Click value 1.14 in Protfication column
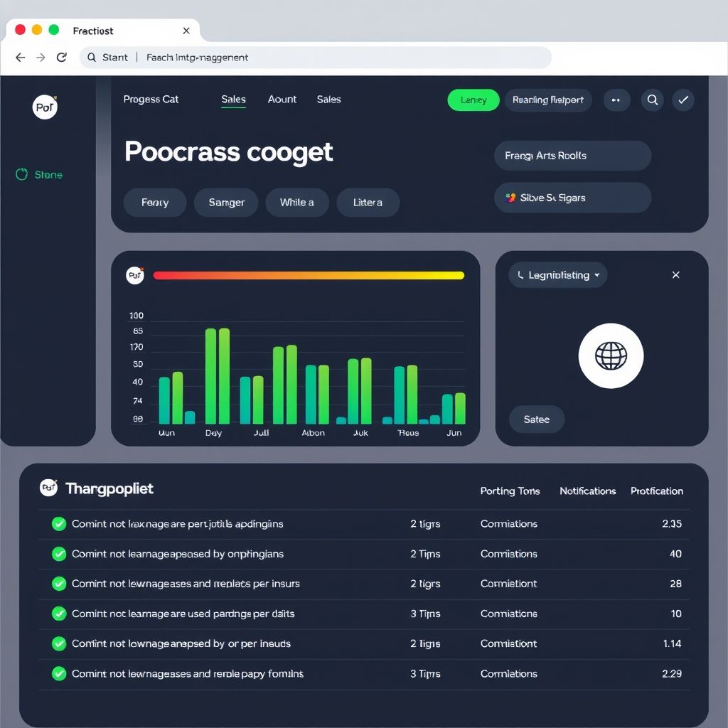The height and width of the screenshot is (728, 728). click(x=673, y=643)
